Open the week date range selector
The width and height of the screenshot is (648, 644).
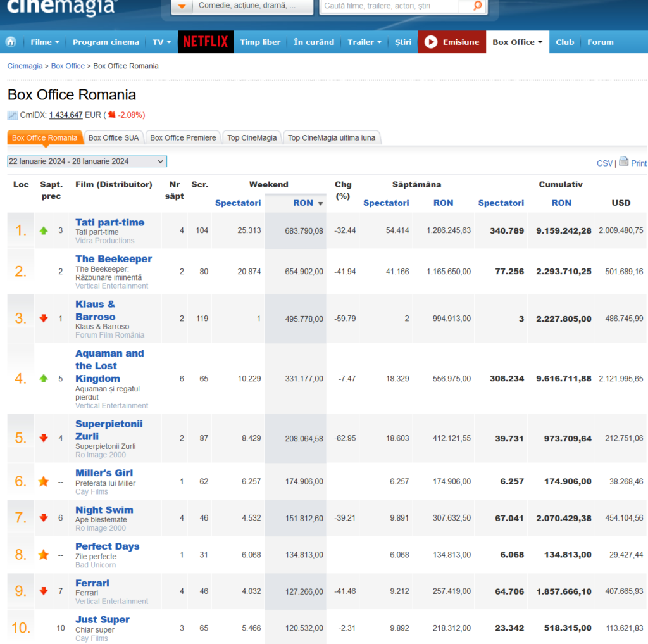click(87, 161)
